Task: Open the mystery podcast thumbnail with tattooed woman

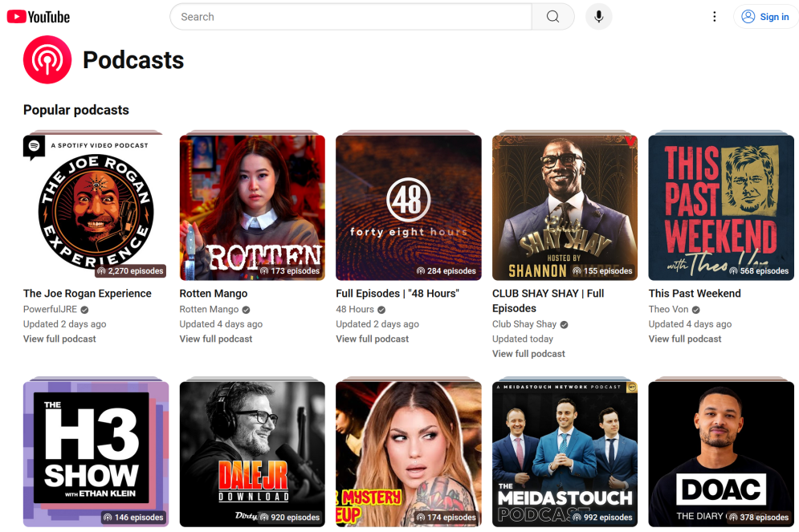Action: (409, 454)
